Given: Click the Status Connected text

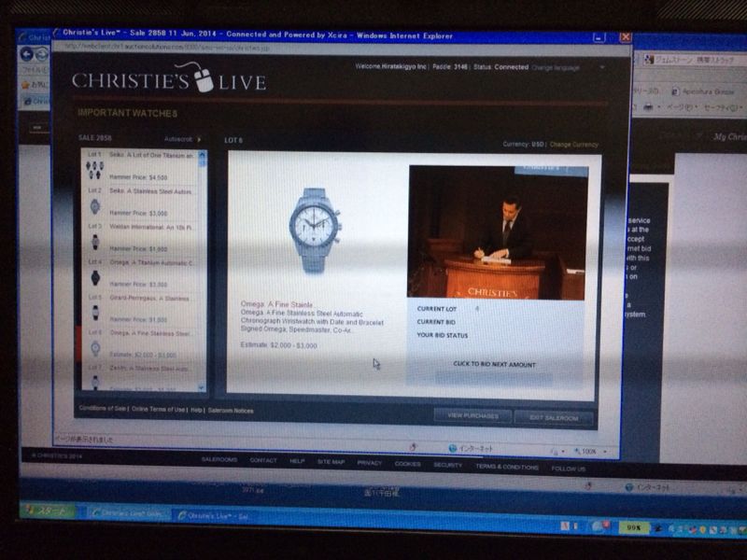Looking at the screenshot, I should coord(501,67).
